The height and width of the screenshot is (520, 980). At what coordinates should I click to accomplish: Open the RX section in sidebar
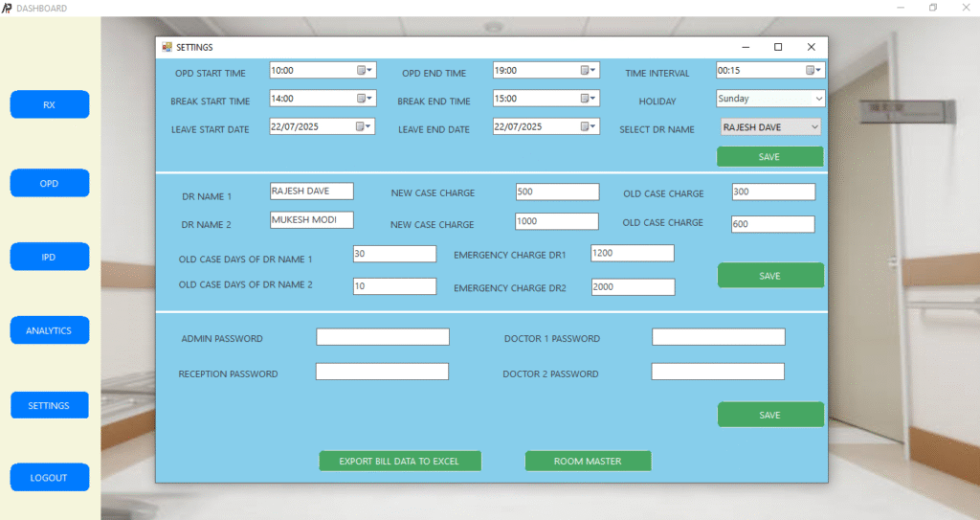[x=50, y=104]
